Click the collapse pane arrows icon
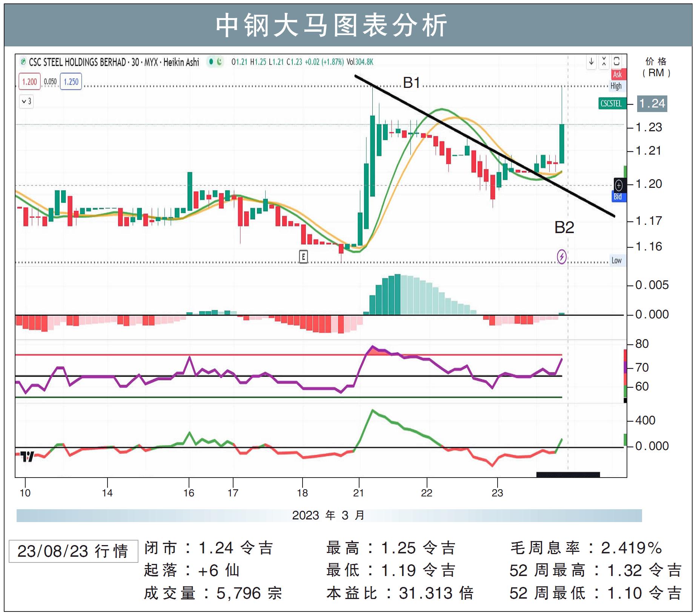This screenshot has height=616, width=696. click(x=604, y=61)
